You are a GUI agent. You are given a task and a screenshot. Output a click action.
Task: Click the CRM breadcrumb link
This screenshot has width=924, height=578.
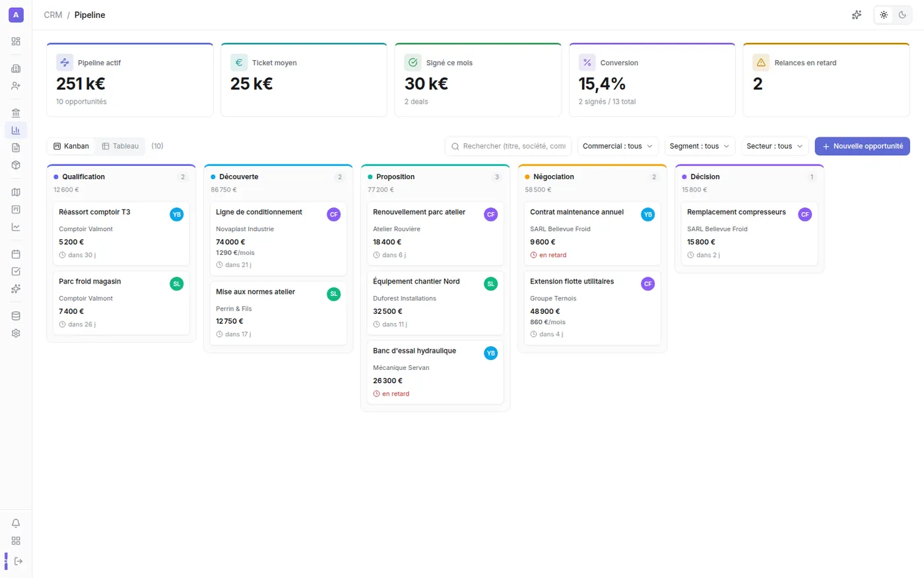pos(53,15)
